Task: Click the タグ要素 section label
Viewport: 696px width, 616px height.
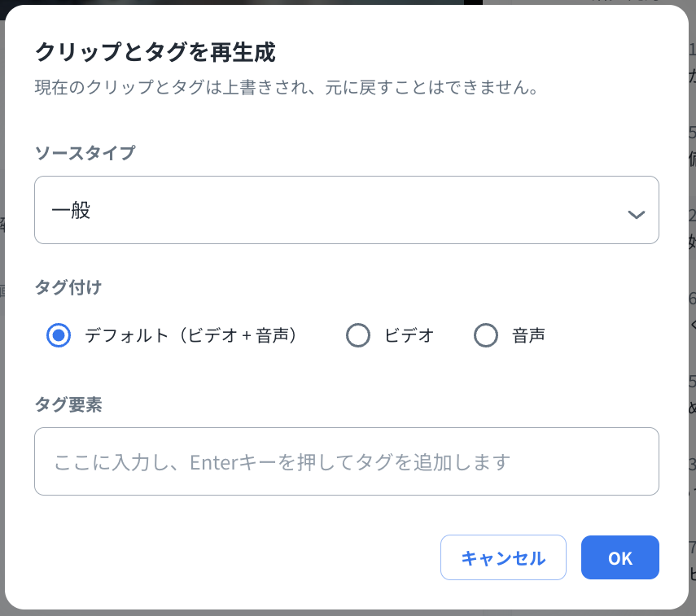Action: (68, 405)
